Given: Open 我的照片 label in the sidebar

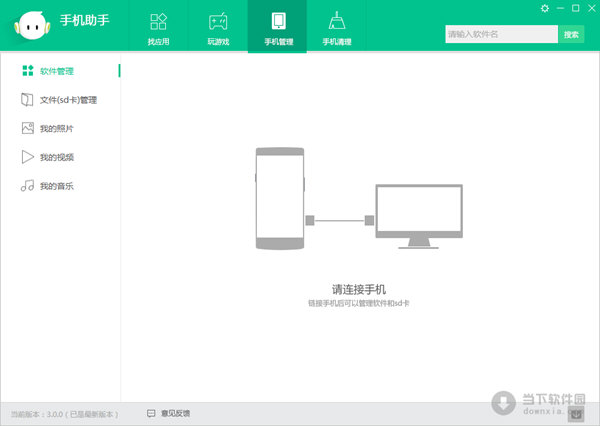Looking at the screenshot, I should [x=57, y=129].
